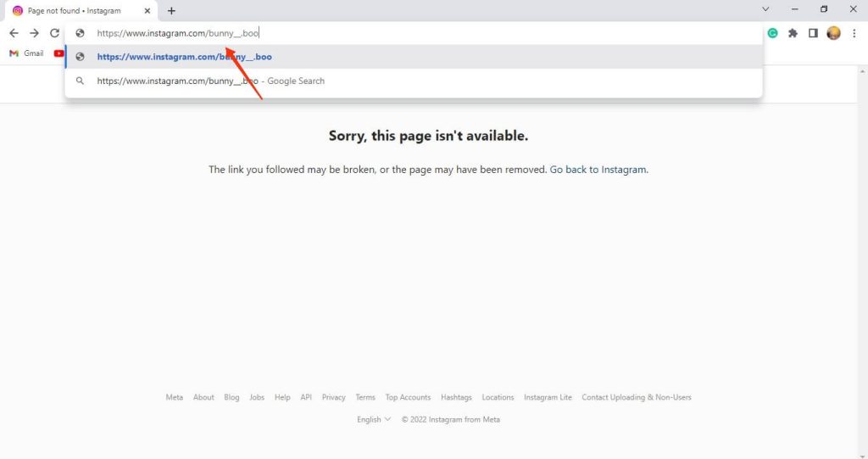
Task: Close the Page not found tab
Action: (147, 10)
